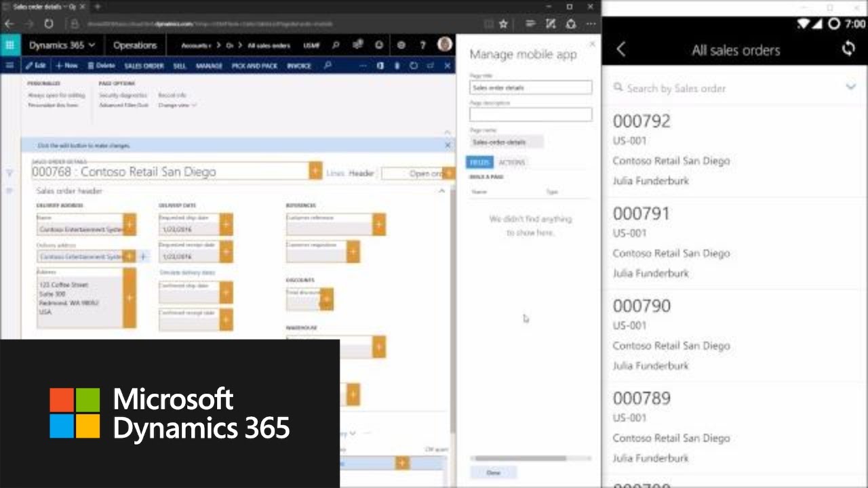Open the filter funnel icon in left rail
Image resolution: width=868 pixels, height=488 pixels.
tap(9, 174)
